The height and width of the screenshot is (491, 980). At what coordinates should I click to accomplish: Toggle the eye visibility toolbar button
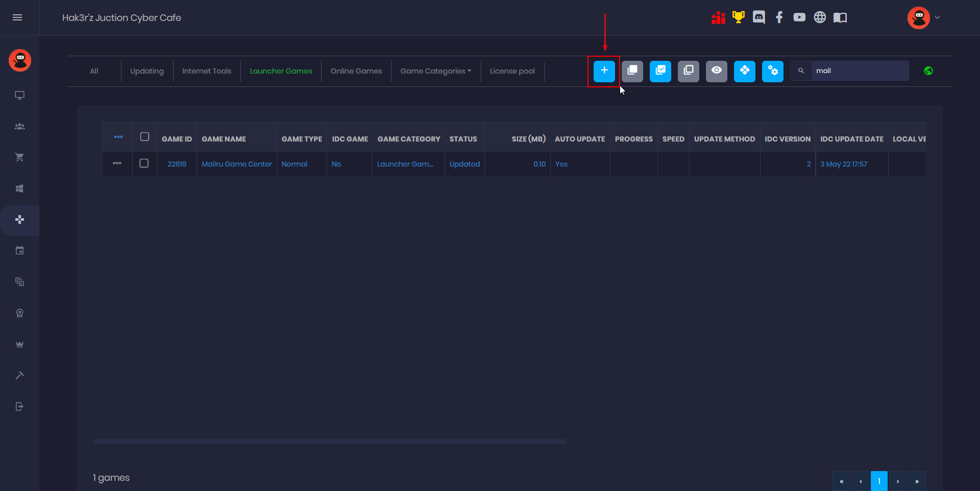coord(716,71)
